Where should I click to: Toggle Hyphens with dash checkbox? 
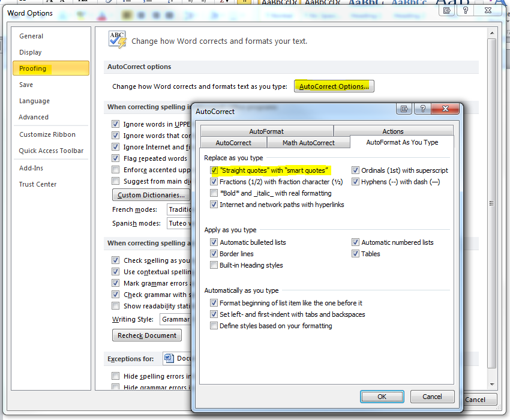tap(355, 182)
